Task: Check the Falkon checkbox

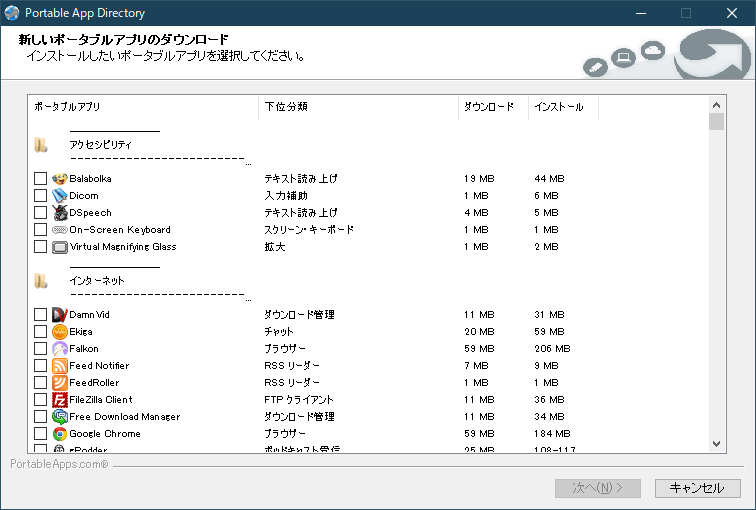Action: [40, 349]
